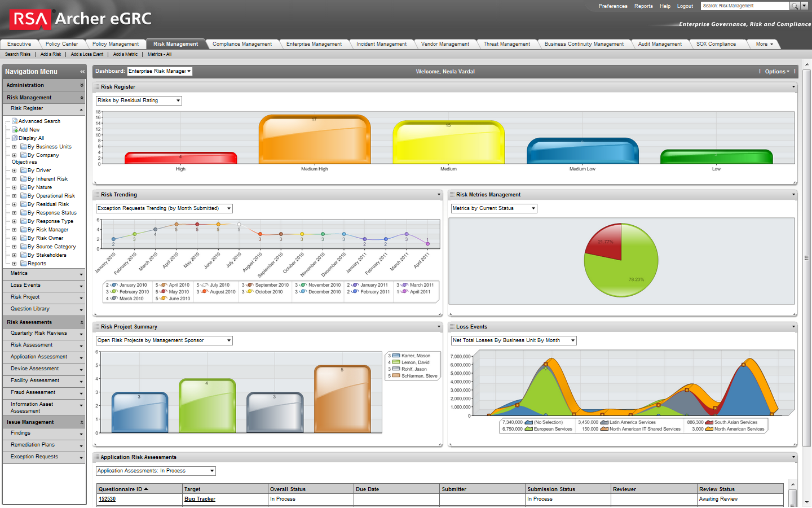The width and height of the screenshot is (812, 508).
Task: Open the Options menu in dashboard header
Action: tap(777, 72)
